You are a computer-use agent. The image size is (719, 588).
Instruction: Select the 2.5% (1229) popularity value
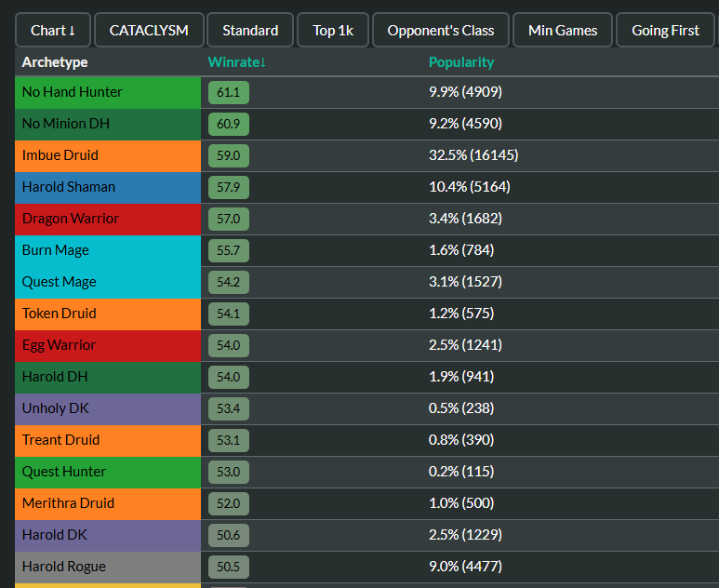coord(465,535)
